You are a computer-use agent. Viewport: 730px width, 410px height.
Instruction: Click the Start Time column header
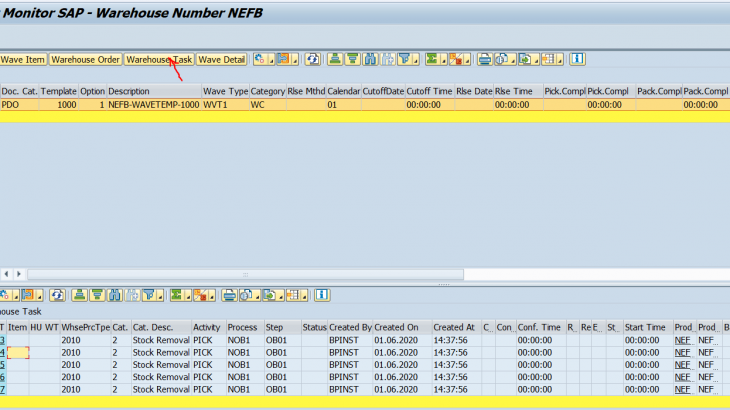[x=648, y=327]
